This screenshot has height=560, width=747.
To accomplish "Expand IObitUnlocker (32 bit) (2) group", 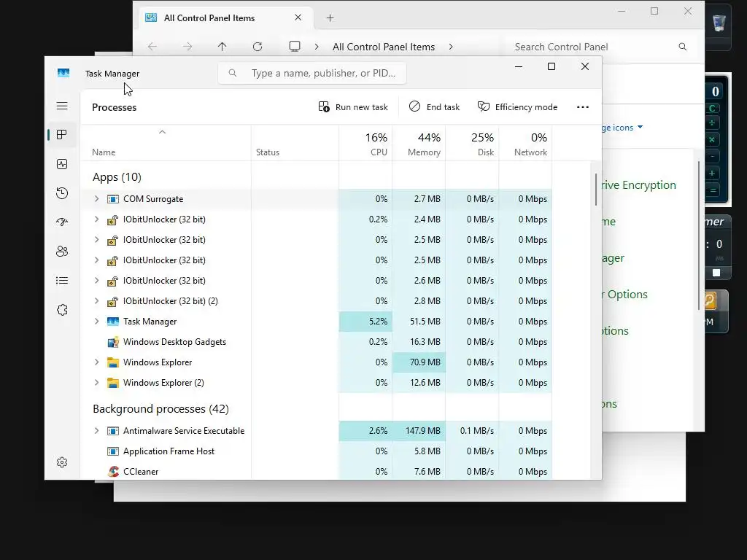I will point(97,301).
